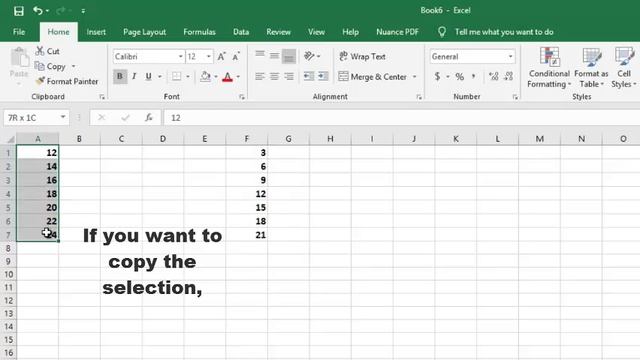Select the column F header
640x360 pixels.
tap(247, 139)
